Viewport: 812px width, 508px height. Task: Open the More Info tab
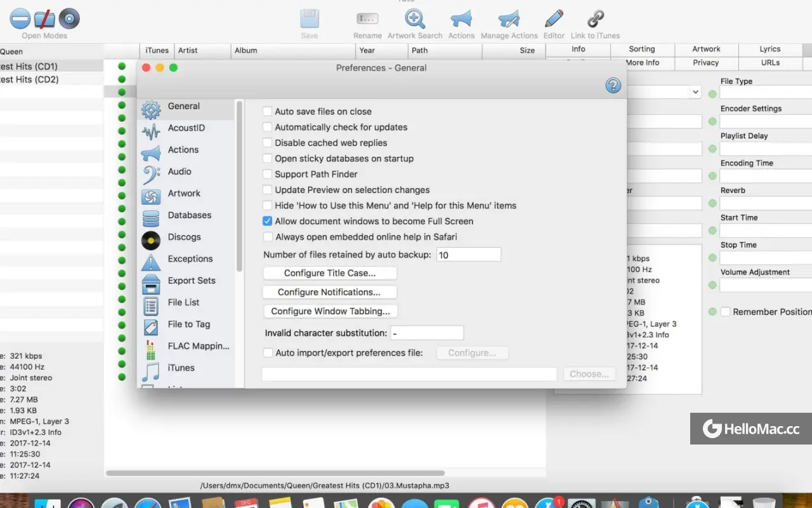click(642, 63)
